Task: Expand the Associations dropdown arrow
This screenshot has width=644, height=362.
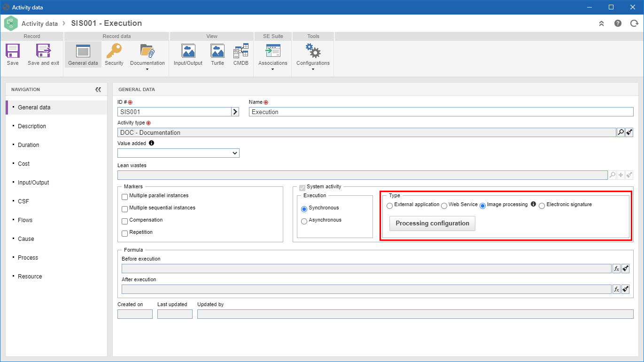Action: (x=273, y=69)
